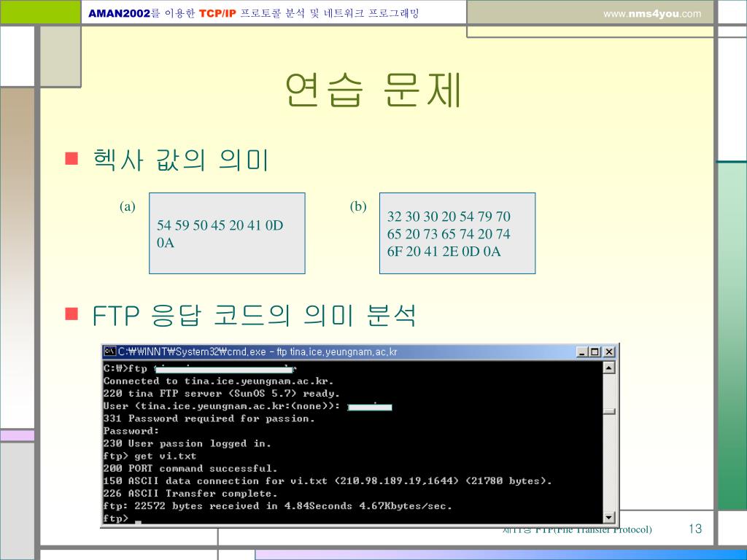Click the (b) label
This screenshot has width=747, height=560.
pos(357,206)
